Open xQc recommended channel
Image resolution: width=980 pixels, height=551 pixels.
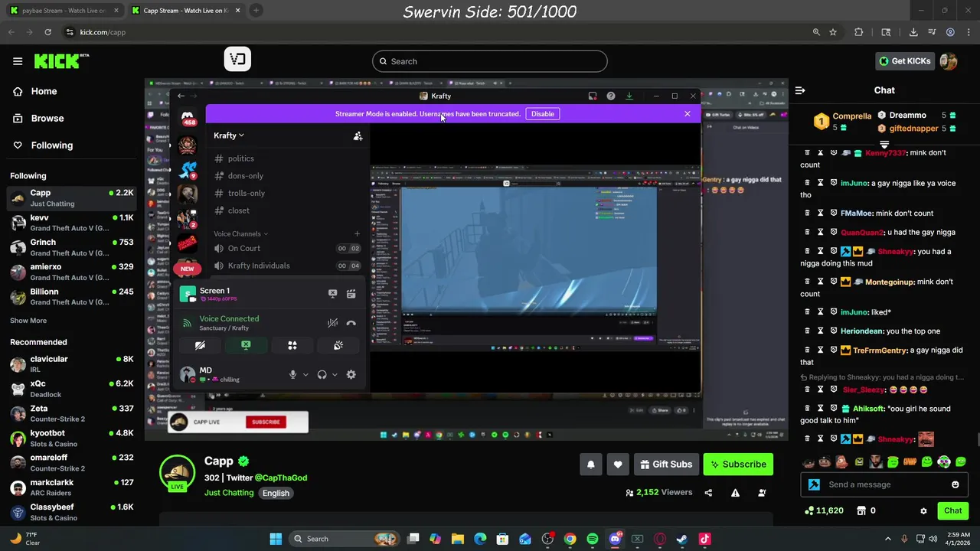click(71, 389)
